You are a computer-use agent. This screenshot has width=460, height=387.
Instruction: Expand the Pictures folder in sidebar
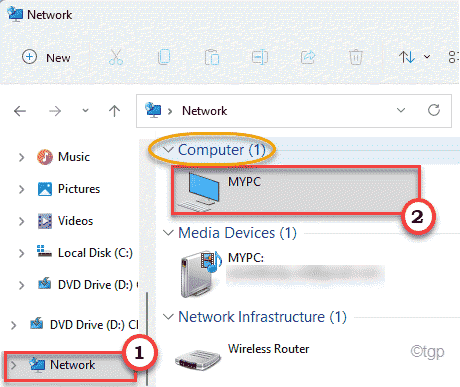coord(21,189)
